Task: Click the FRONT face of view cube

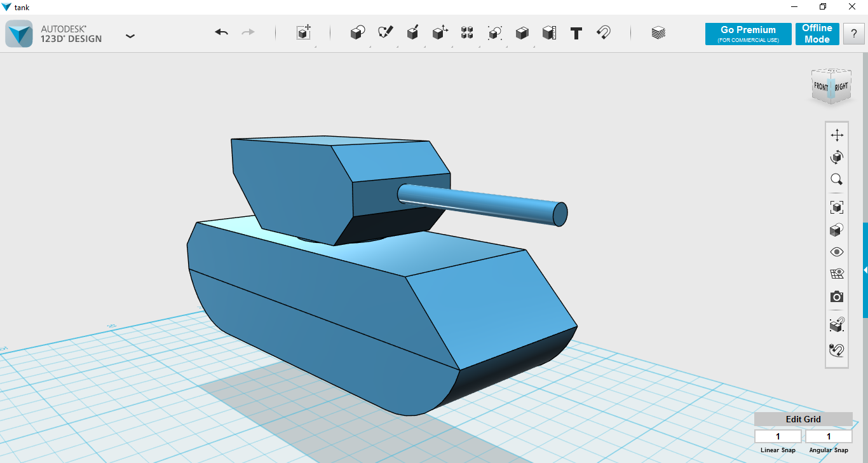Action: [821, 86]
